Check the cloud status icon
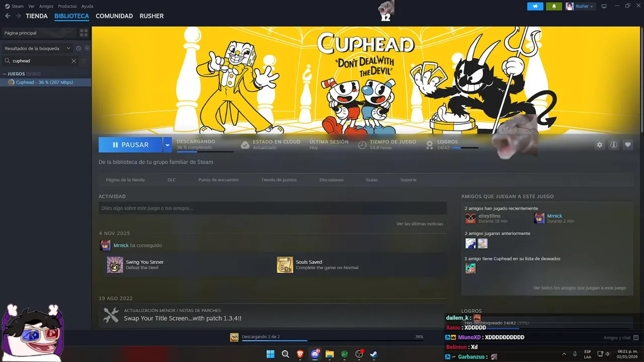Viewport: 644px width, 362px height. [245, 145]
